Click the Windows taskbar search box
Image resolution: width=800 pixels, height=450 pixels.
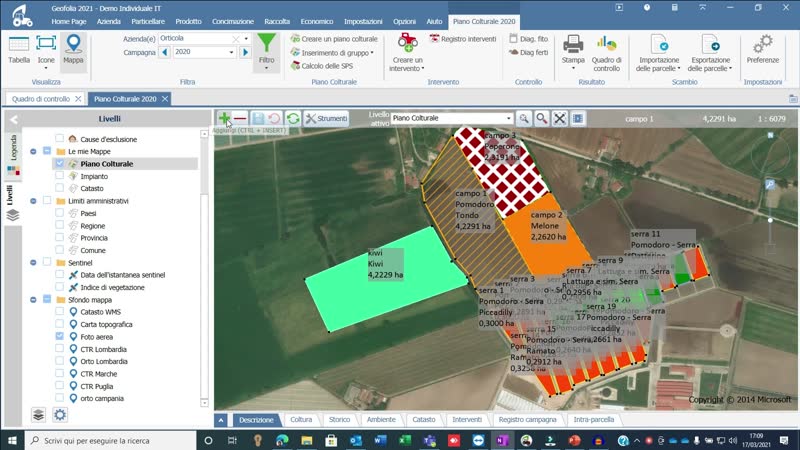click(110, 440)
